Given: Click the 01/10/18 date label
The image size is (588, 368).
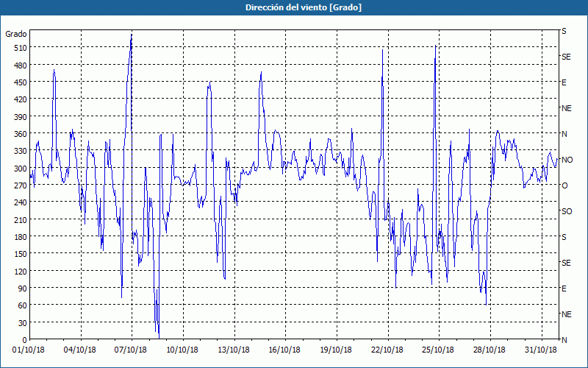Looking at the screenshot, I should point(29,350).
